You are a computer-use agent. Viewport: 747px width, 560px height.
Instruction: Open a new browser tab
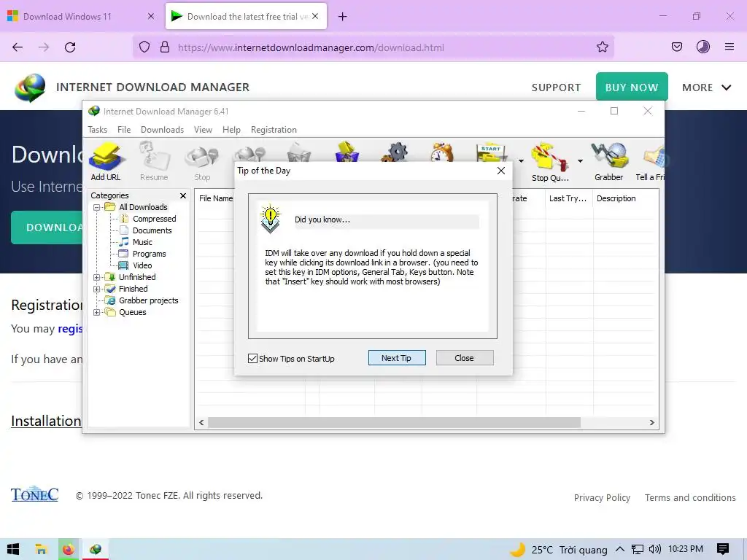coord(343,17)
